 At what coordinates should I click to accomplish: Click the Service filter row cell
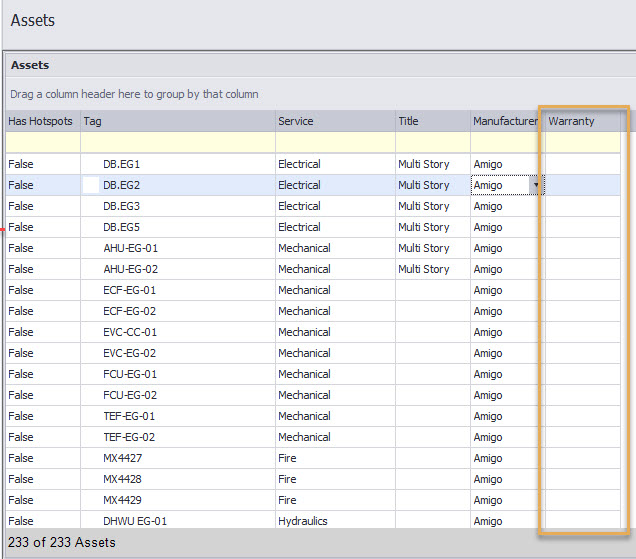coord(335,142)
